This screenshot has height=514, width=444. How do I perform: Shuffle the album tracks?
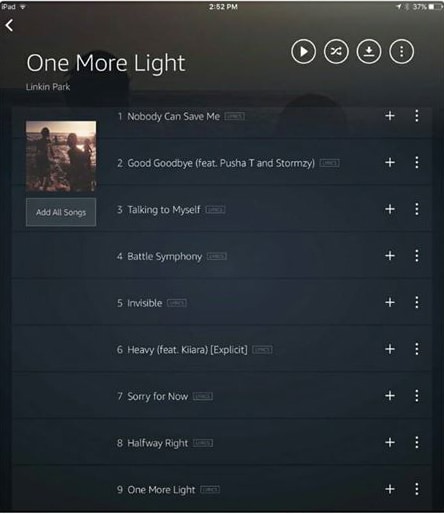click(x=336, y=52)
